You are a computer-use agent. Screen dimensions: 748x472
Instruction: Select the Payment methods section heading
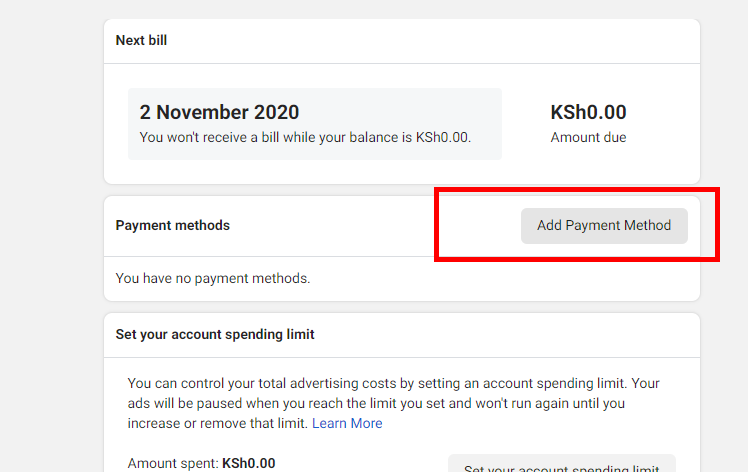(172, 225)
